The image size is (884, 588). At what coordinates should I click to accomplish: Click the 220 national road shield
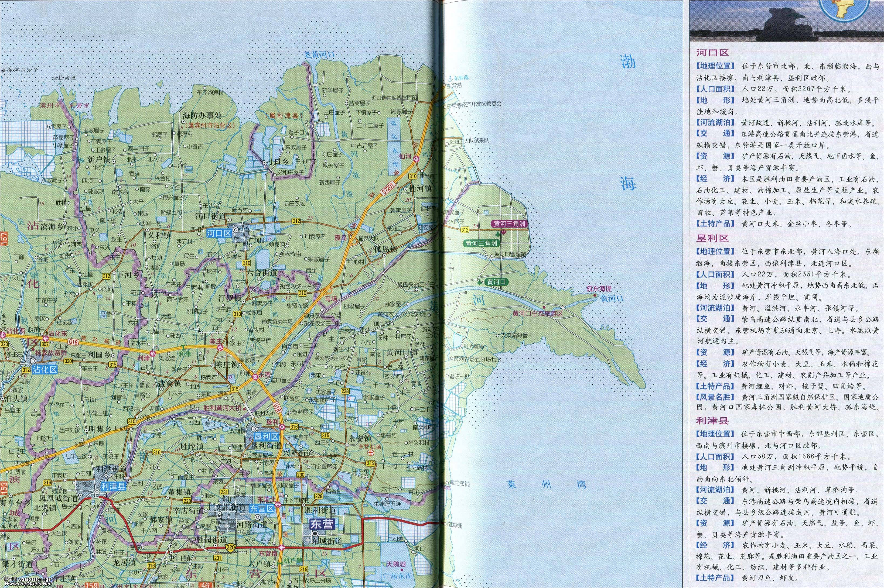point(230,548)
